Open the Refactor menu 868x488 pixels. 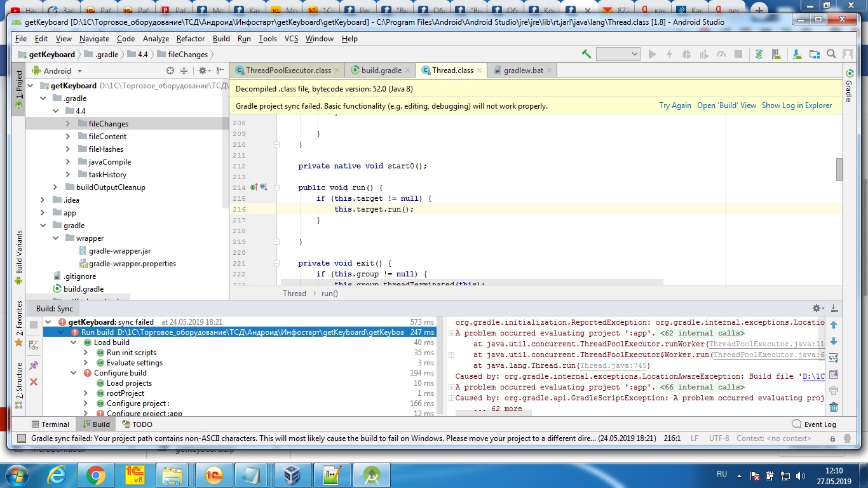pos(191,39)
